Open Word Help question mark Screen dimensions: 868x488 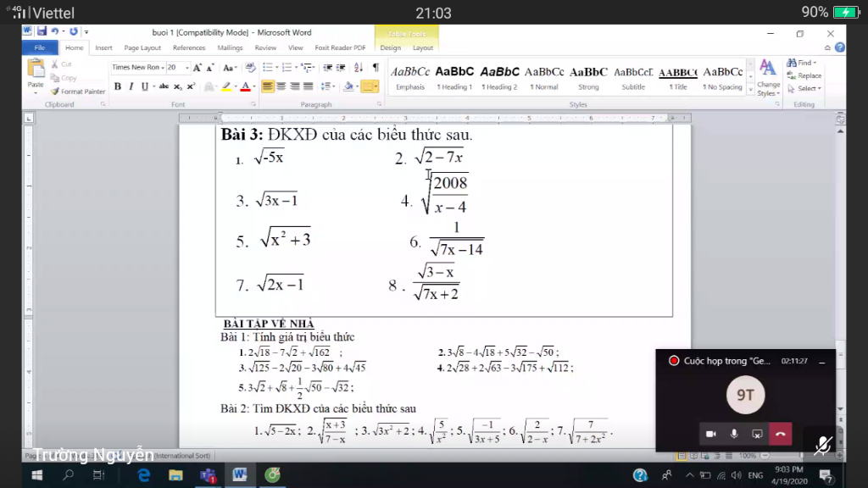[x=840, y=47]
